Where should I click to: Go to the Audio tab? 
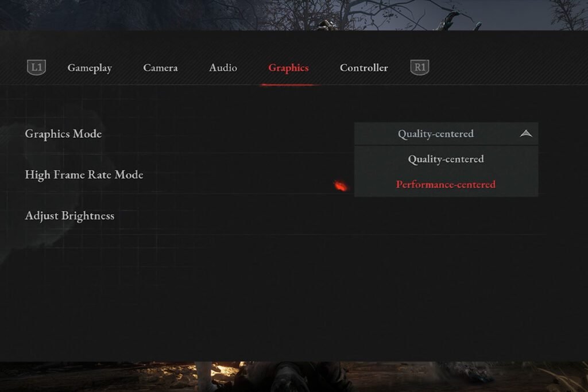tap(223, 68)
